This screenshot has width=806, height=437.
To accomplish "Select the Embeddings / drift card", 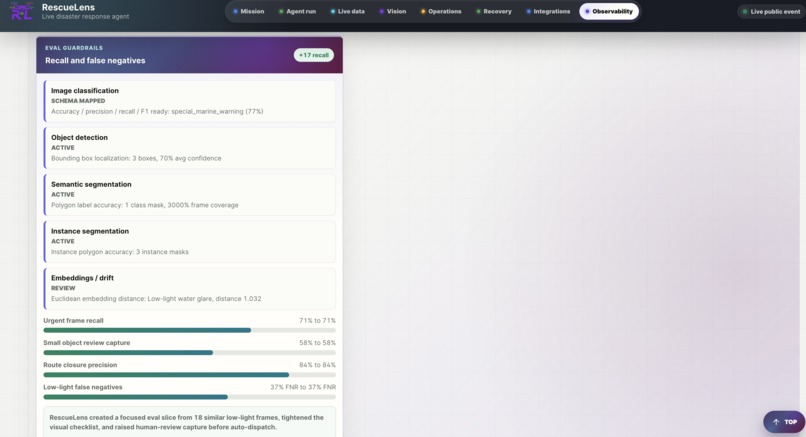I will click(x=190, y=288).
